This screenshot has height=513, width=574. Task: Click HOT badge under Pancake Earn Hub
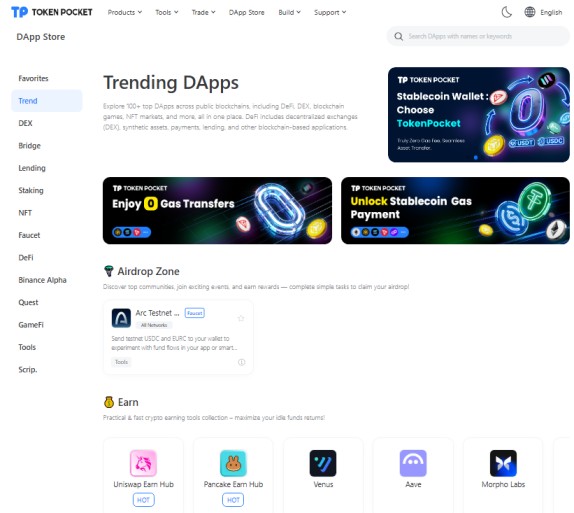pos(233,500)
